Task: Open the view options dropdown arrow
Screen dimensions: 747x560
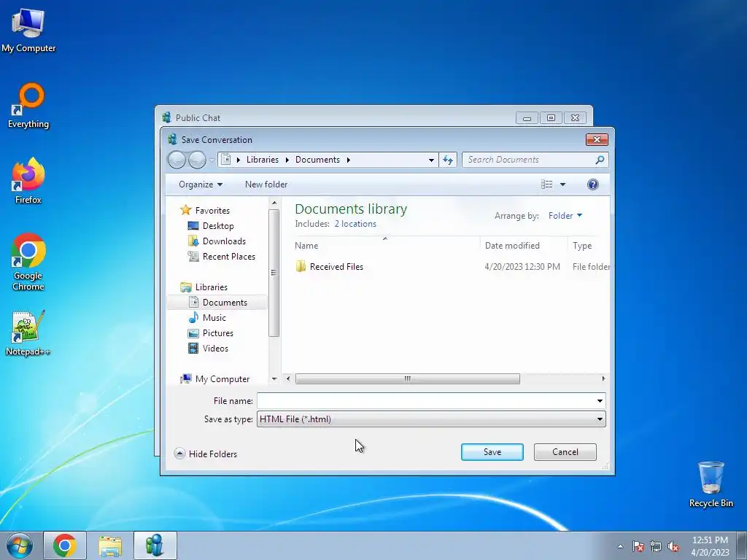Action: pos(562,184)
